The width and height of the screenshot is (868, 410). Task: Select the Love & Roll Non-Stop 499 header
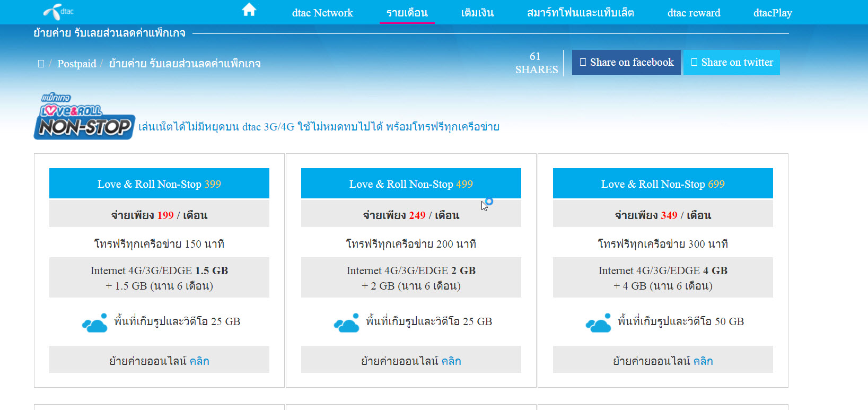[x=411, y=184]
